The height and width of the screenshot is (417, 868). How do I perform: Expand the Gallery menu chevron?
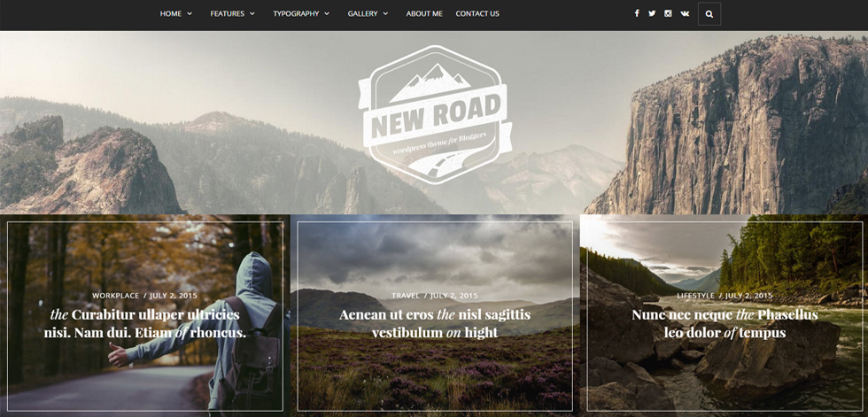click(x=385, y=14)
